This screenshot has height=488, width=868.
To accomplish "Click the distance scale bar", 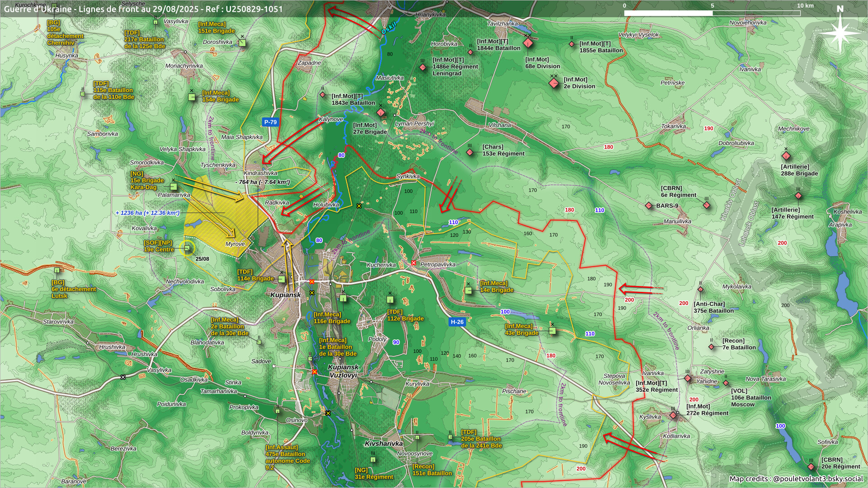I will [712, 13].
